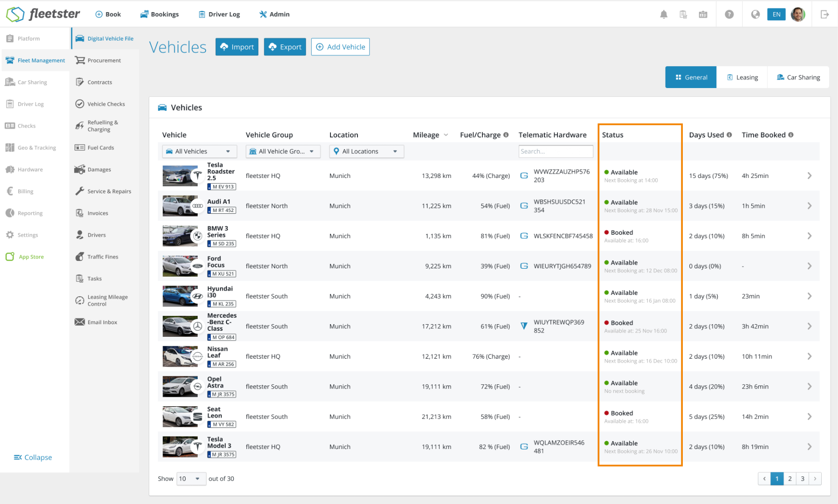
Task: Open the help question mark icon
Action: (x=729, y=14)
